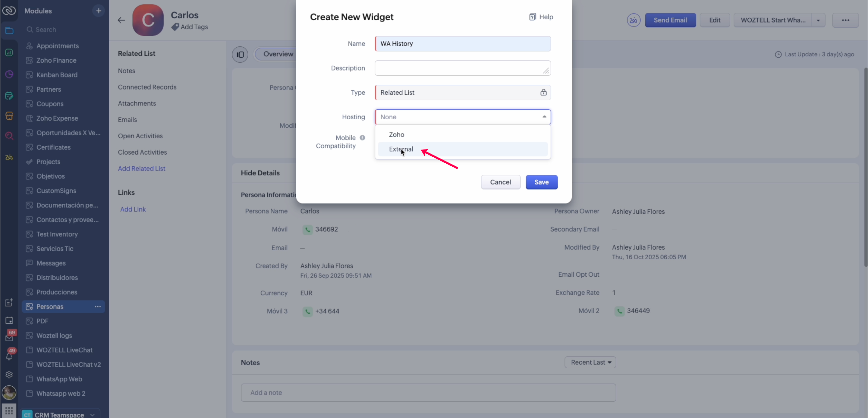Image resolution: width=868 pixels, height=418 pixels.
Task: Expand WOZTELL Start WhatsApp dropdown arrow
Action: (x=818, y=20)
